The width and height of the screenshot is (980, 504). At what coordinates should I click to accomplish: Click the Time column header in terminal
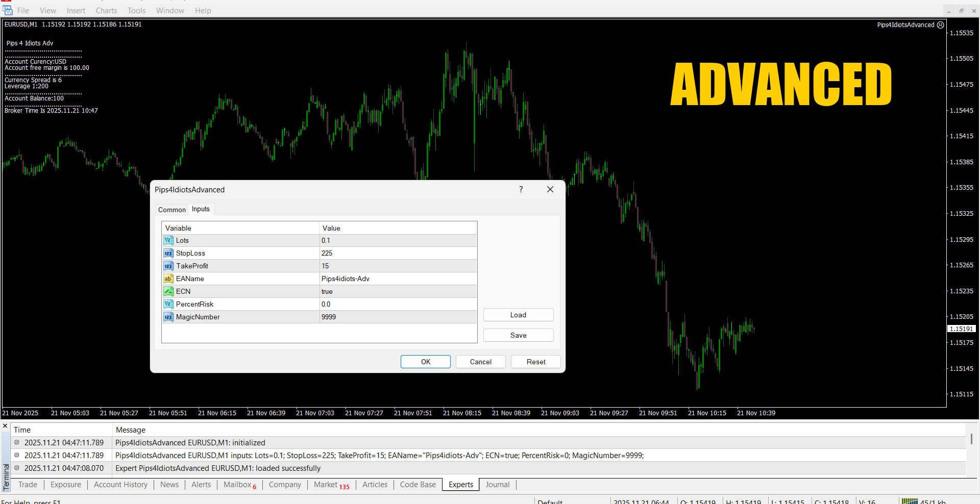[x=61, y=430]
